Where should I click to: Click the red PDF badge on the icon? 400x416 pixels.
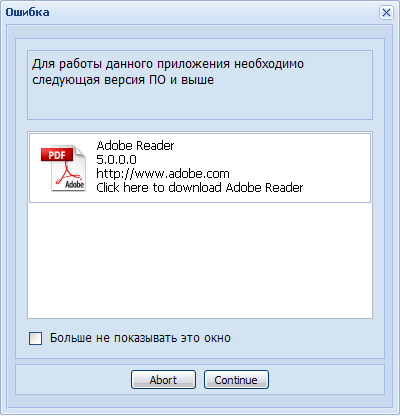click(57, 155)
